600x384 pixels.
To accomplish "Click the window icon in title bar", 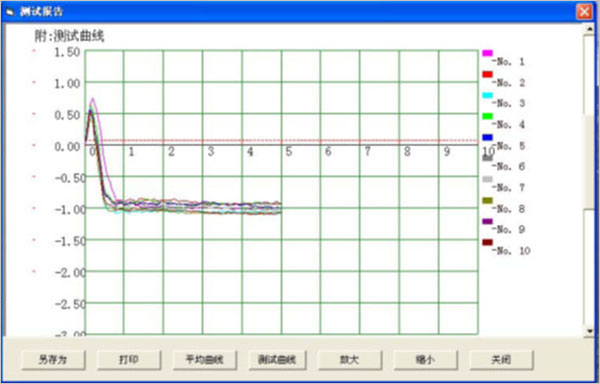I will [x=10, y=12].
